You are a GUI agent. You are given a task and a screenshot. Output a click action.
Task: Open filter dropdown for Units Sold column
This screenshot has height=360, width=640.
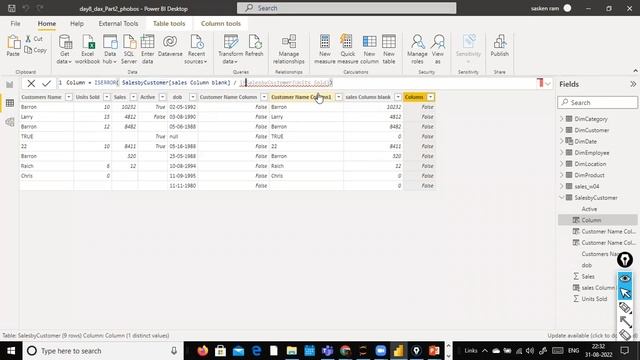(107, 97)
